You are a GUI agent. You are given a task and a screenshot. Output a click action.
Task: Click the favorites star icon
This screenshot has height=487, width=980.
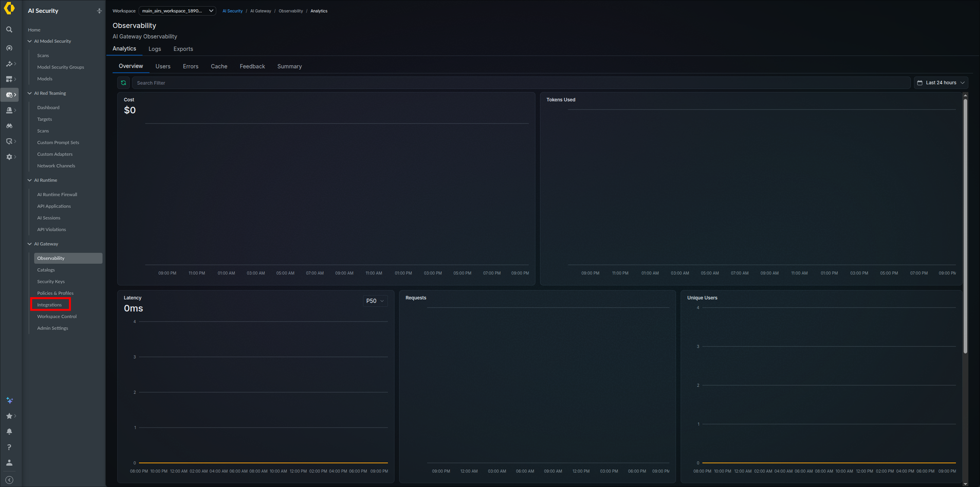point(9,416)
